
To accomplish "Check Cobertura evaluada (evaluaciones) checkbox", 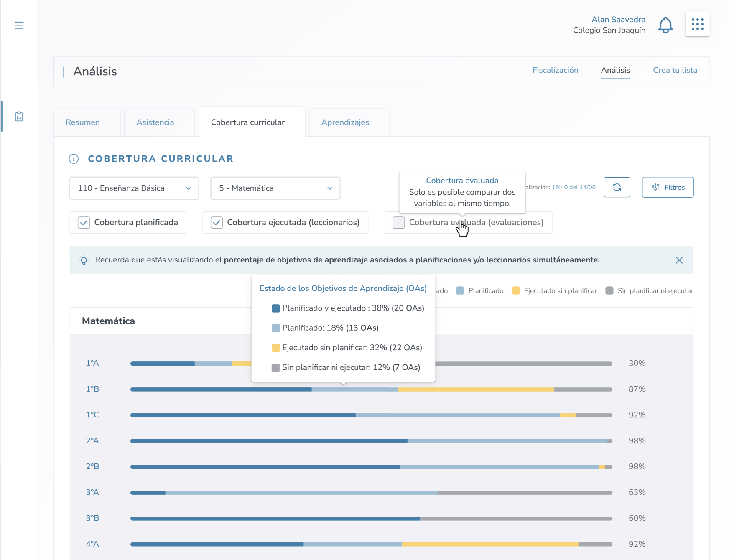I will tap(398, 223).
